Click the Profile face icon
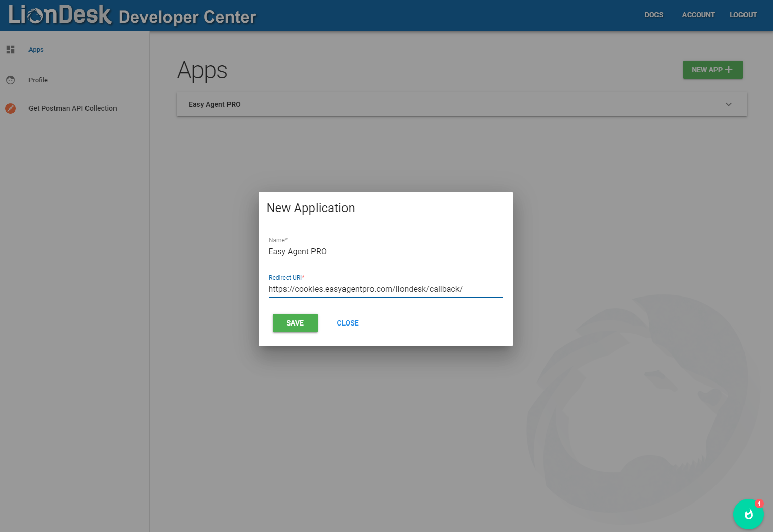 (x=10, y=80)
